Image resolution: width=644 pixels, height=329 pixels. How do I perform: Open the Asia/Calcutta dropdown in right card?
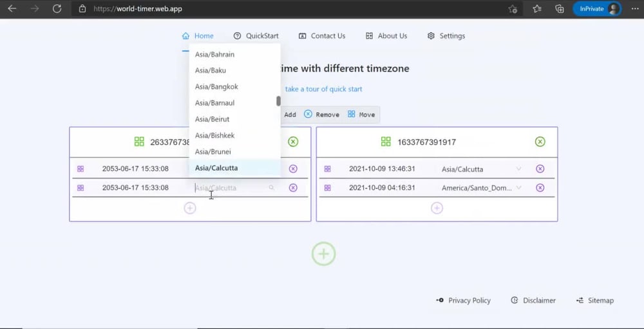point(481,169)
